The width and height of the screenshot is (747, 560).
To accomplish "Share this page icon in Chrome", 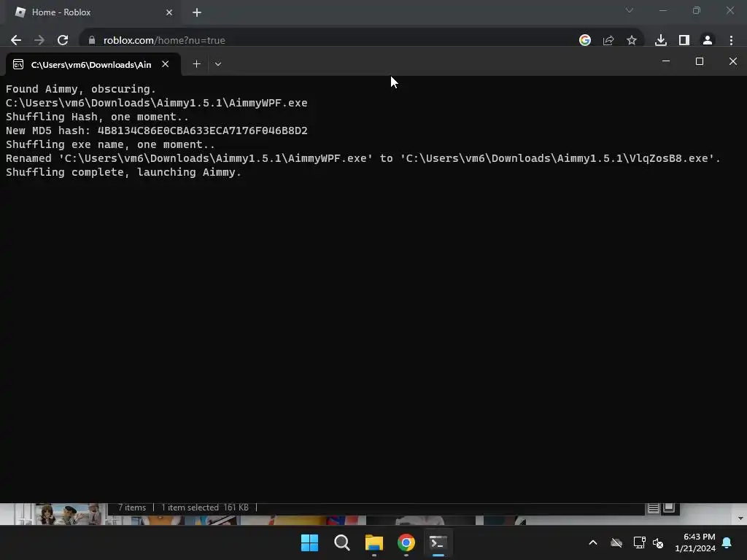I will tap(608, 41).
